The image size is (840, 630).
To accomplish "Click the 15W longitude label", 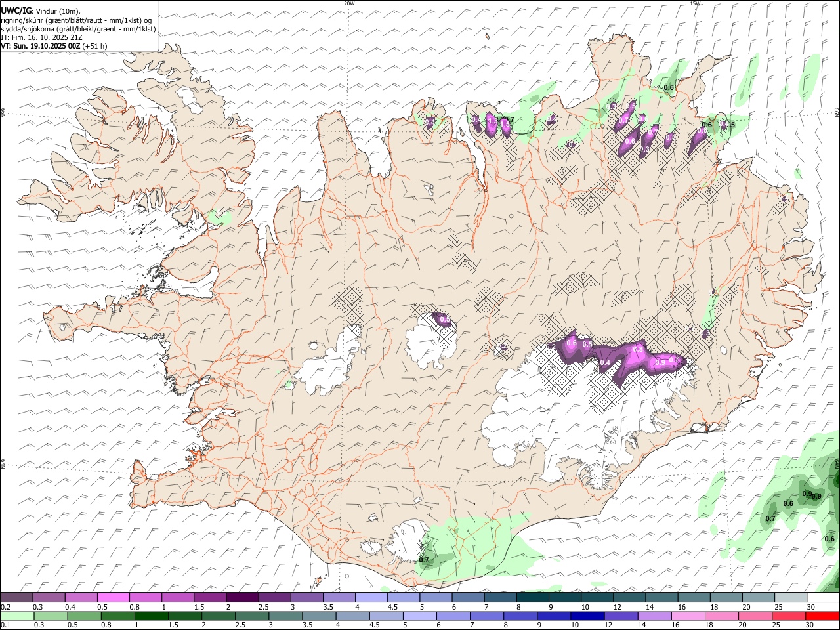I will tap(696, 3).
